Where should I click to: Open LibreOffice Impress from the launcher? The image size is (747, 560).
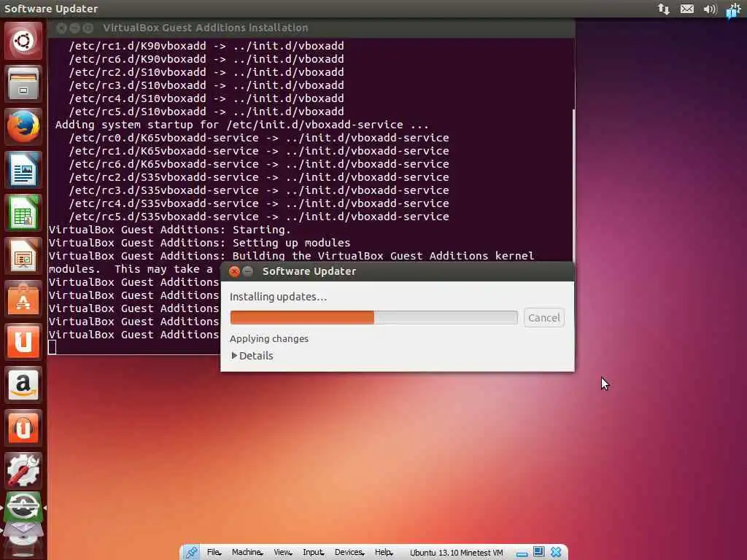click(x=23, y=256)
